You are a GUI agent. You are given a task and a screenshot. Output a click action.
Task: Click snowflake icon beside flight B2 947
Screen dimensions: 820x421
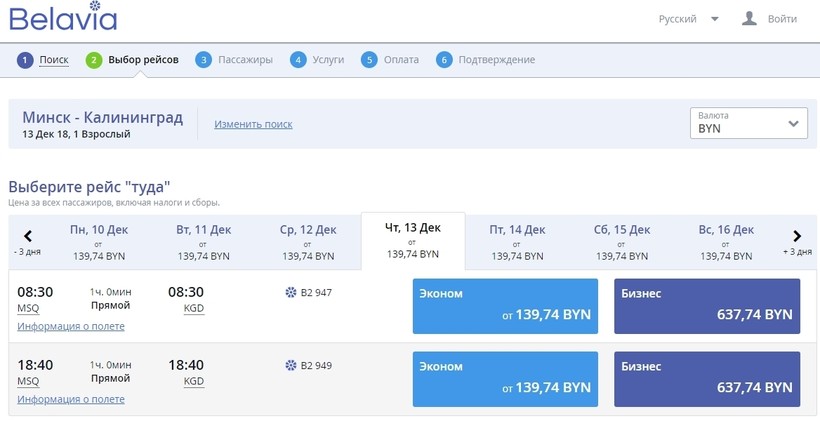(x=291, y=293)
